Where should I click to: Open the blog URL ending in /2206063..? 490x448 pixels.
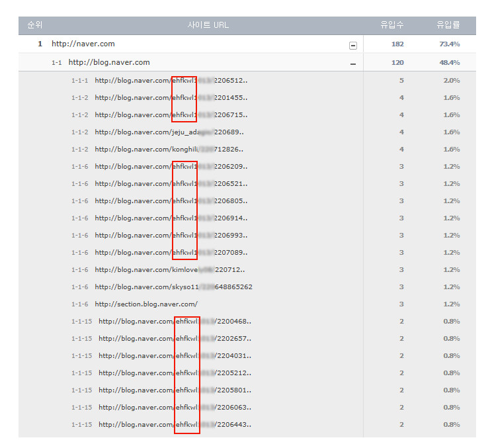point(175,407)
